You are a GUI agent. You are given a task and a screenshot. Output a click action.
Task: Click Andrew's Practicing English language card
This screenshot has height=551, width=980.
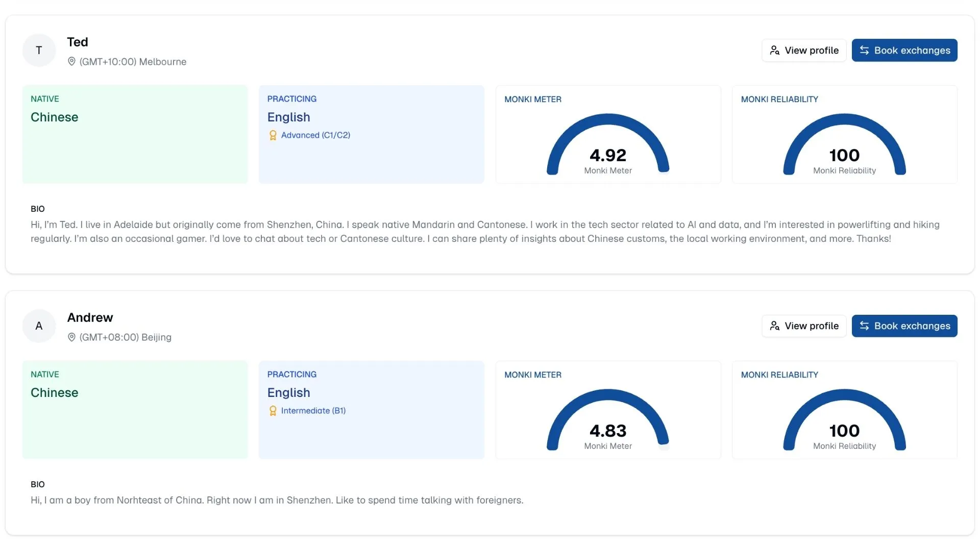tap(371, 410)
